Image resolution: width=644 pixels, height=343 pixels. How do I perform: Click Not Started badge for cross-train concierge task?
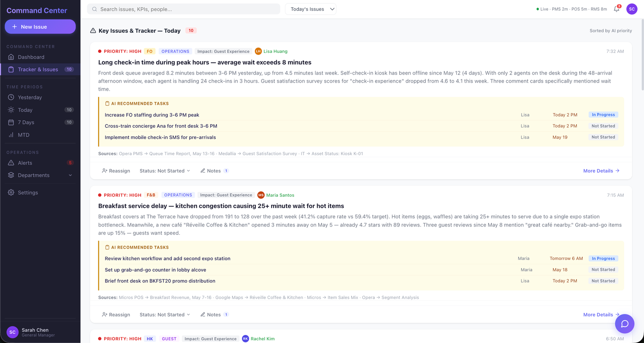point(603,126)
